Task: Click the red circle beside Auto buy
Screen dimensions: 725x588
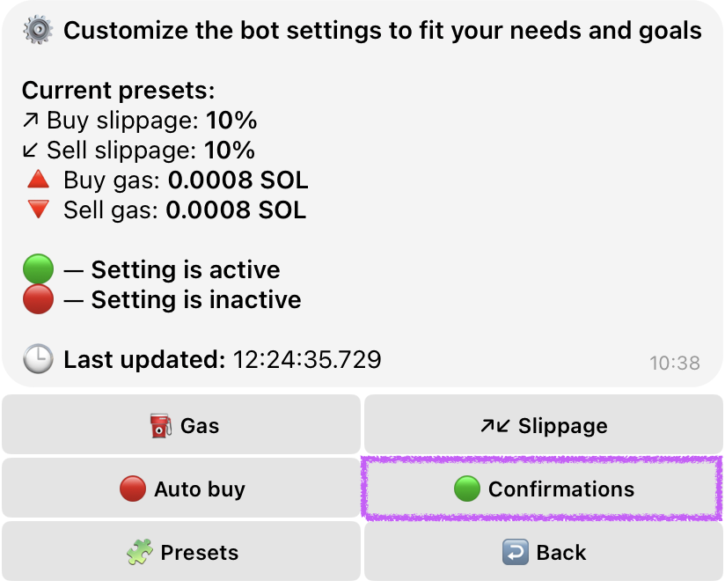Action: (132, 489)
